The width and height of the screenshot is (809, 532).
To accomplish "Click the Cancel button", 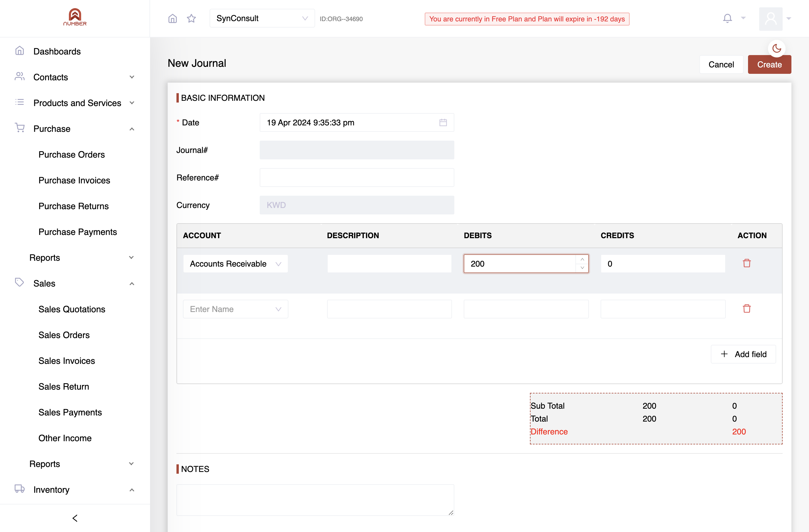I will coord(721,64).
